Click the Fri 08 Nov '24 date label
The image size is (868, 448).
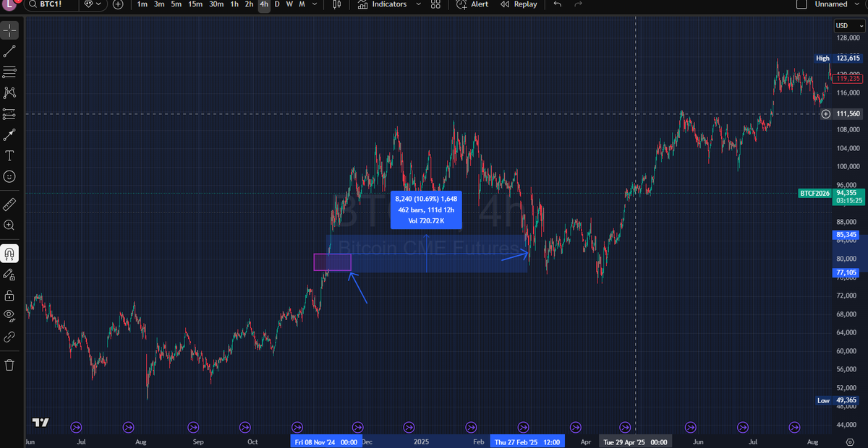pyautogui.click(x=325, y=441)
